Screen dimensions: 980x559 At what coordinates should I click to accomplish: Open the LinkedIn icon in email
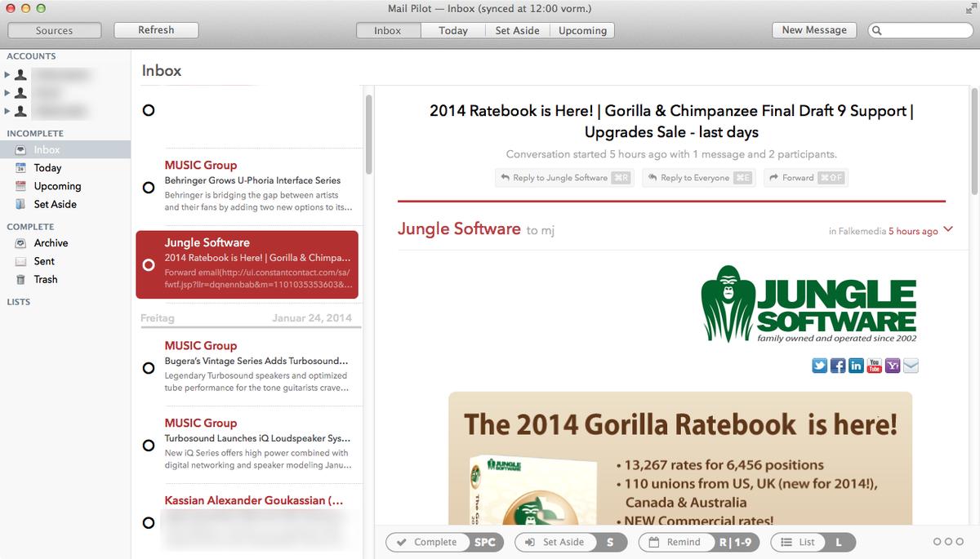pyautogui.click(x=856, y=366)
